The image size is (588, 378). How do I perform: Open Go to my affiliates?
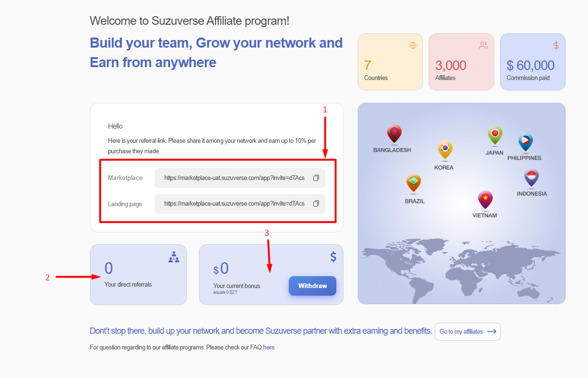467,332
